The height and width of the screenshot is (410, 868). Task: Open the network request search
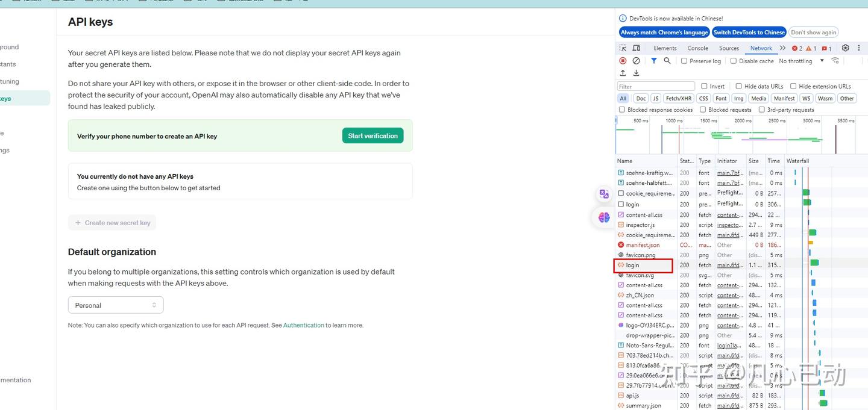(x=666, y=60)
